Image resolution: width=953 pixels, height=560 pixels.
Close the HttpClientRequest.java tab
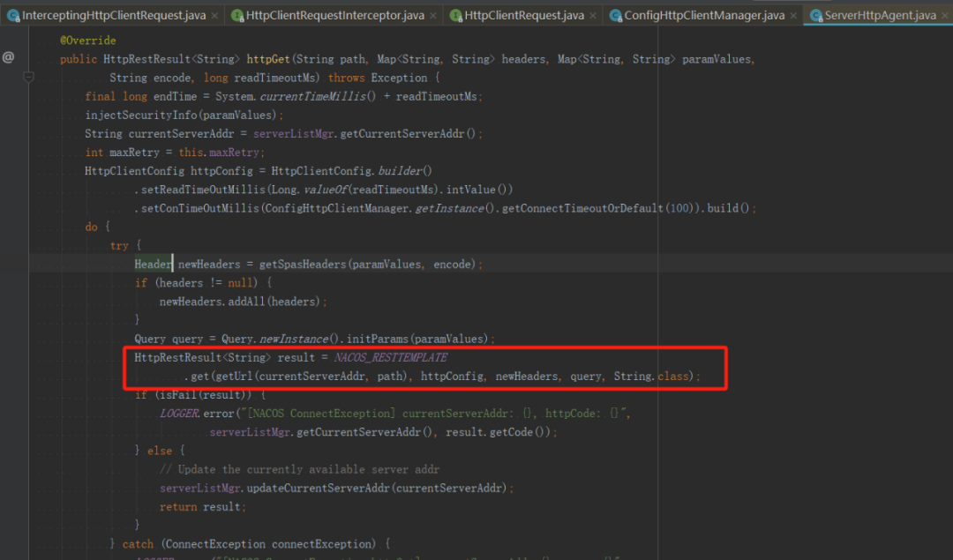593,16
